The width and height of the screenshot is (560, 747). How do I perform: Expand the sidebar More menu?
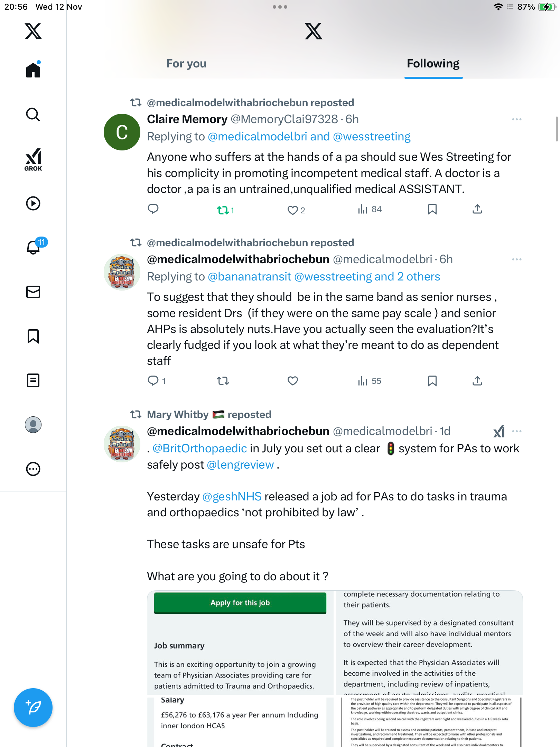[33, 469]
